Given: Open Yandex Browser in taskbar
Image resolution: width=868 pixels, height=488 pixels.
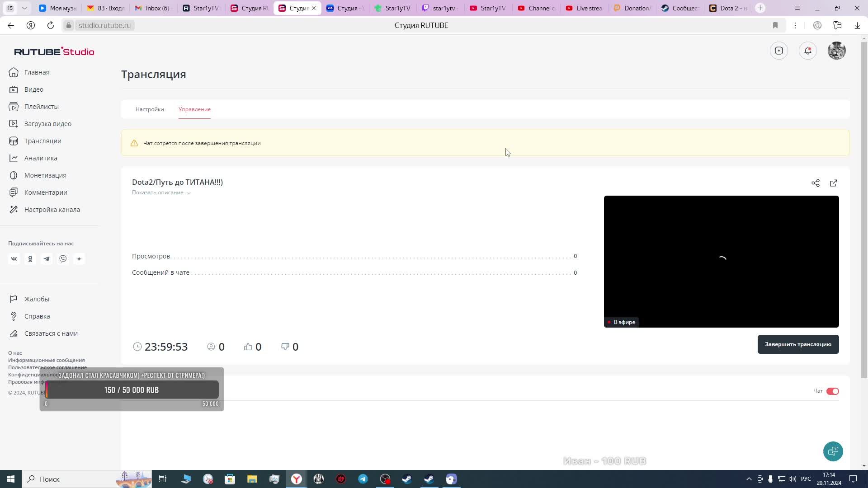Looking at the screenshot, I should (297, 479).
